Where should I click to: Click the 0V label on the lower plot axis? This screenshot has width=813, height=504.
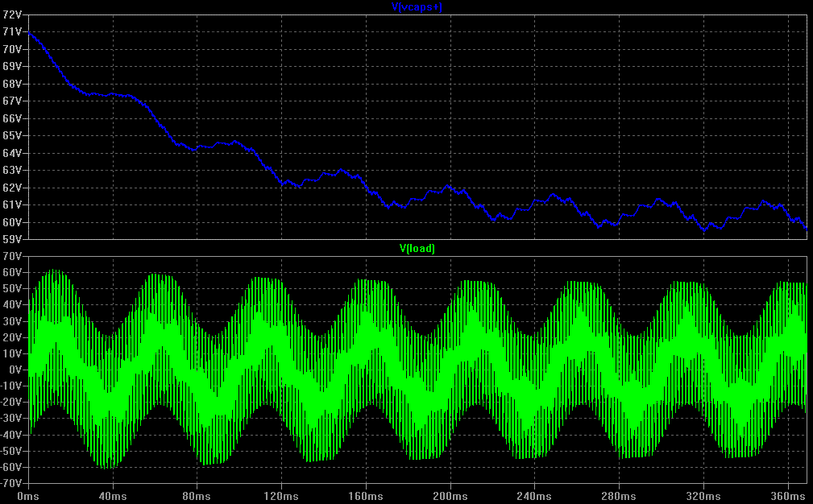click(x=15, y=370)
